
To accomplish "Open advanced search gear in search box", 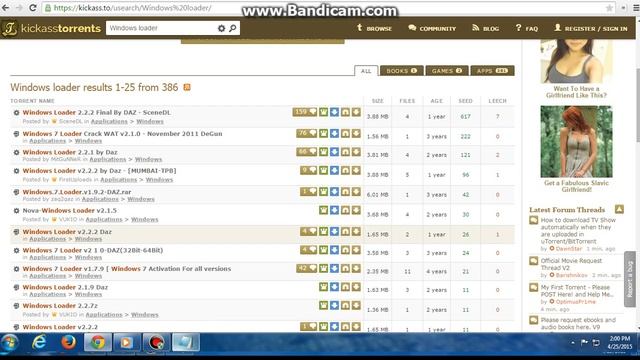I will [221, 28].
